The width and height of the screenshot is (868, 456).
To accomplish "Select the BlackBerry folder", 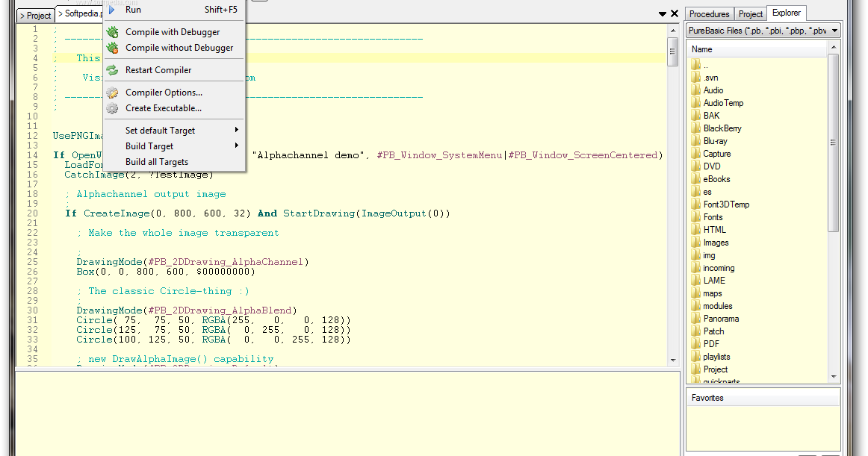I will tap(722, 128).
